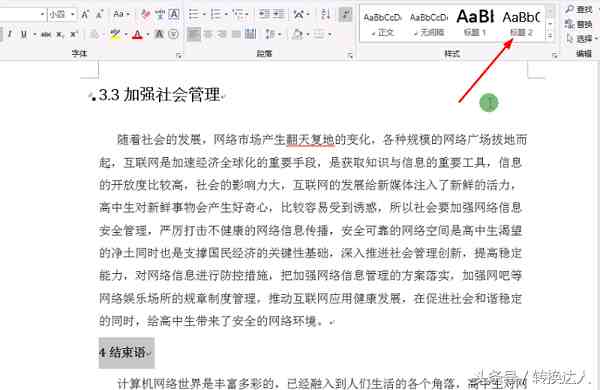Click the Character Shading icon

159,34
